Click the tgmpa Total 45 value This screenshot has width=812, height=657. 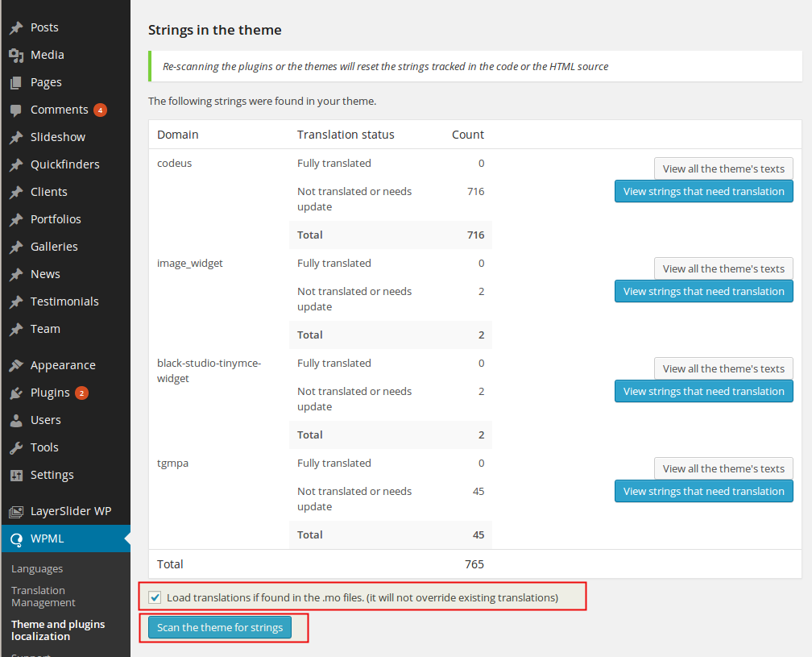coord(478,534)
